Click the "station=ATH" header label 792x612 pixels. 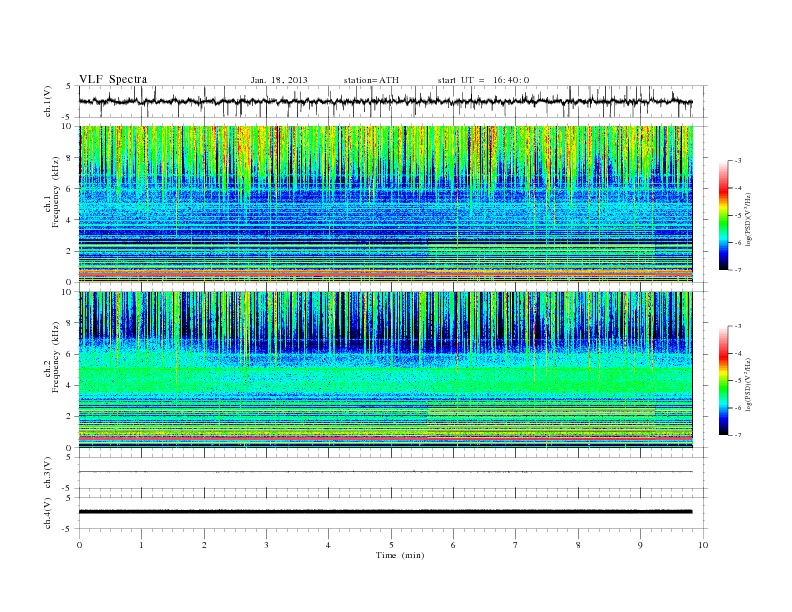pyautogui.click(x=371, y=80)
